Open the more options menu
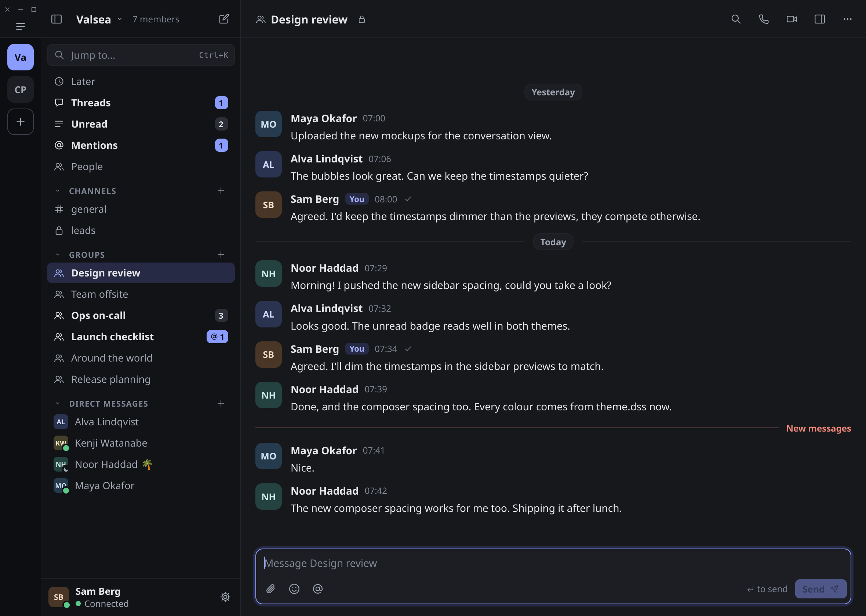 847,19
